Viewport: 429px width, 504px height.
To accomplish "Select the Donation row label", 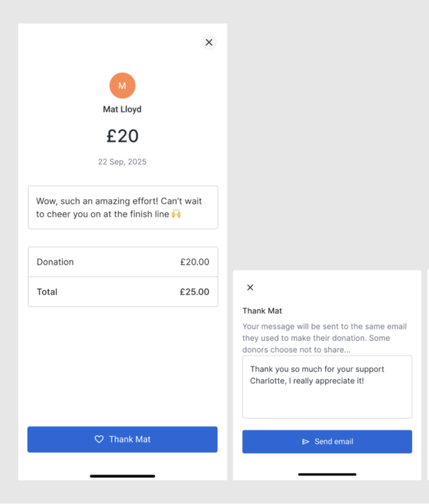I will coord(55,262).
